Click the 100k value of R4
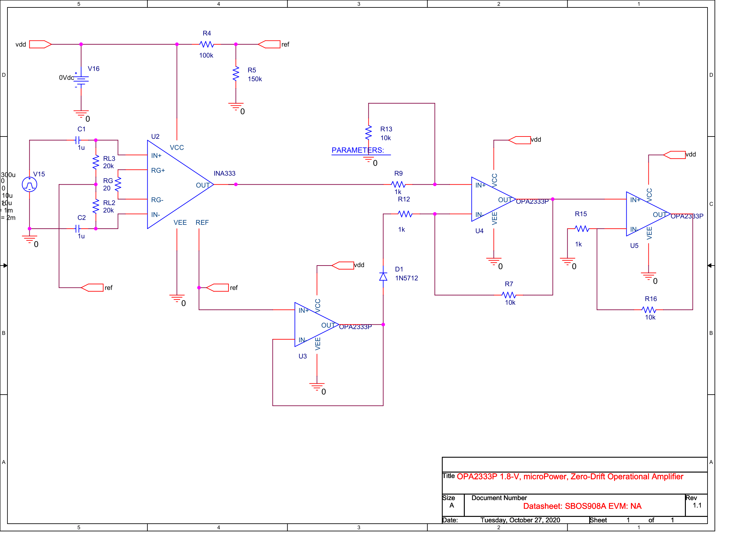This screenshot has width=756, height=535. (x=206, y=55)
